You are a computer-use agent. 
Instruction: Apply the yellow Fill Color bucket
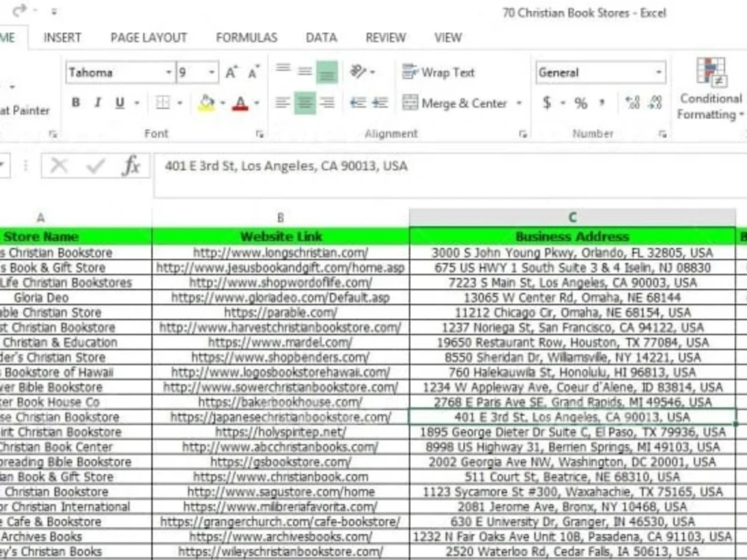206,103
